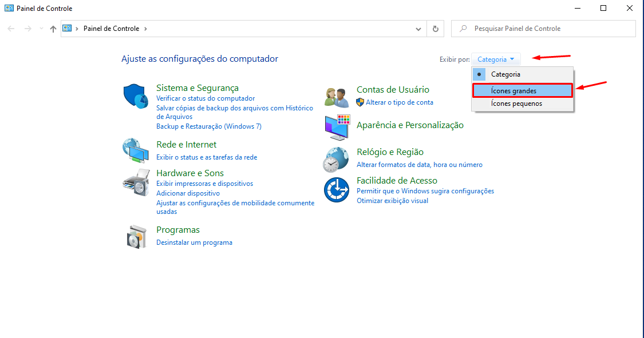Choose Ícones pequenos from the view menu
Screen dimensions: 644x338
click(516, 104)
